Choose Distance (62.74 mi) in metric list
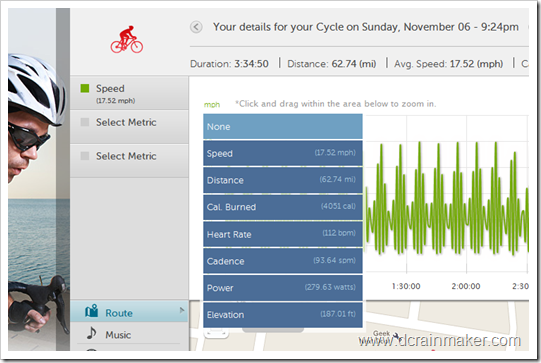The width and height of the screenshot is (541, 363). (283, 180)
